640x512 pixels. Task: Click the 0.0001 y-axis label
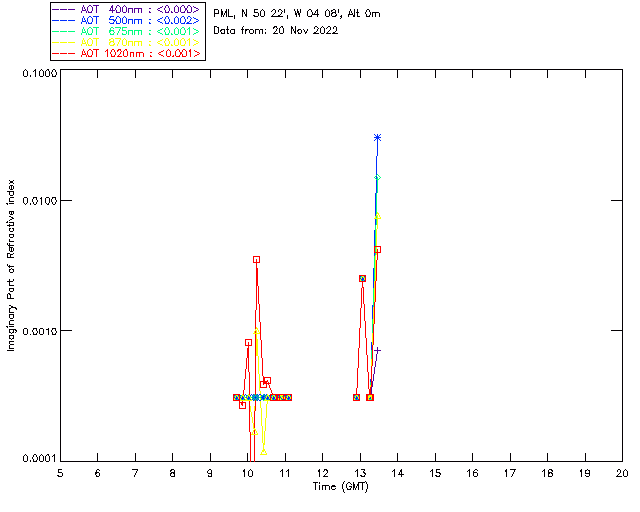40,459
